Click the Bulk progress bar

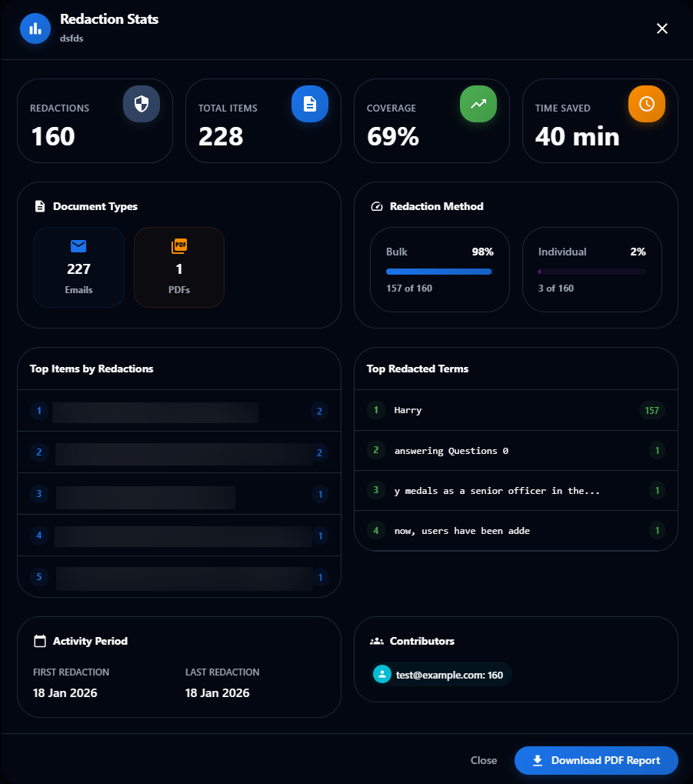tap(439, 272)
